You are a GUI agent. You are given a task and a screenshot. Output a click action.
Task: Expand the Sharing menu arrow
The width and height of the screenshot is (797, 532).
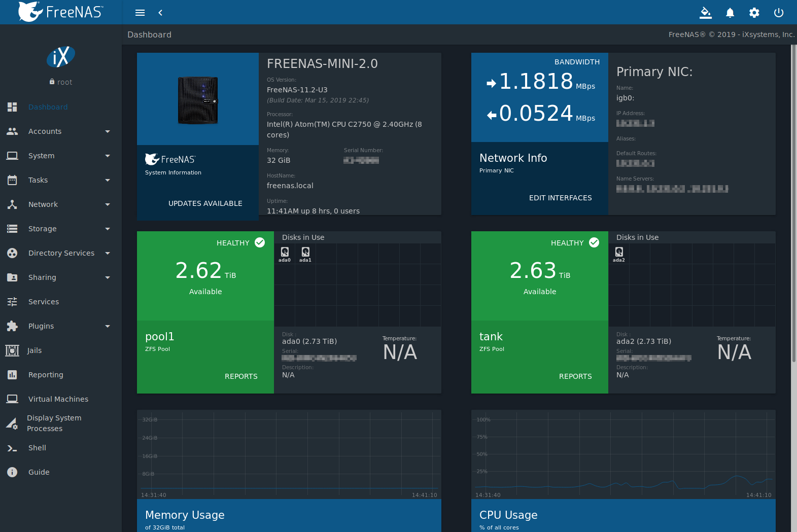[108, 277]
